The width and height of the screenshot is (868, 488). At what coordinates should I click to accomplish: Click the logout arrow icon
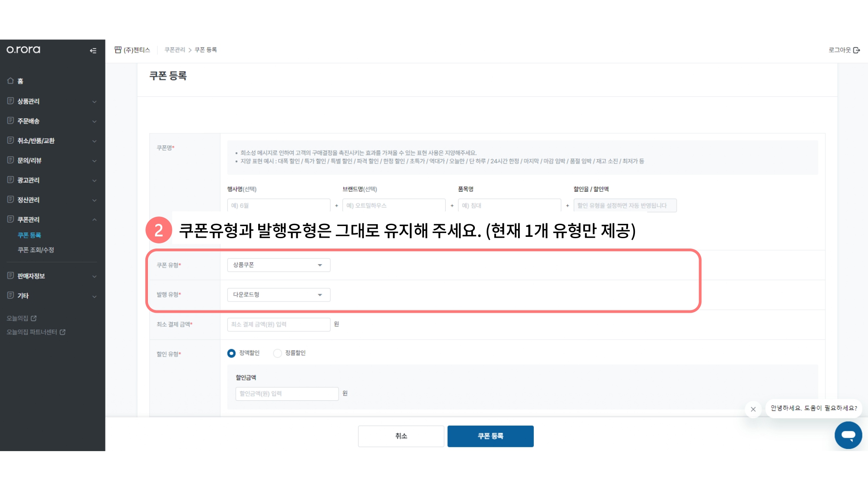click(x=856, y=50)
